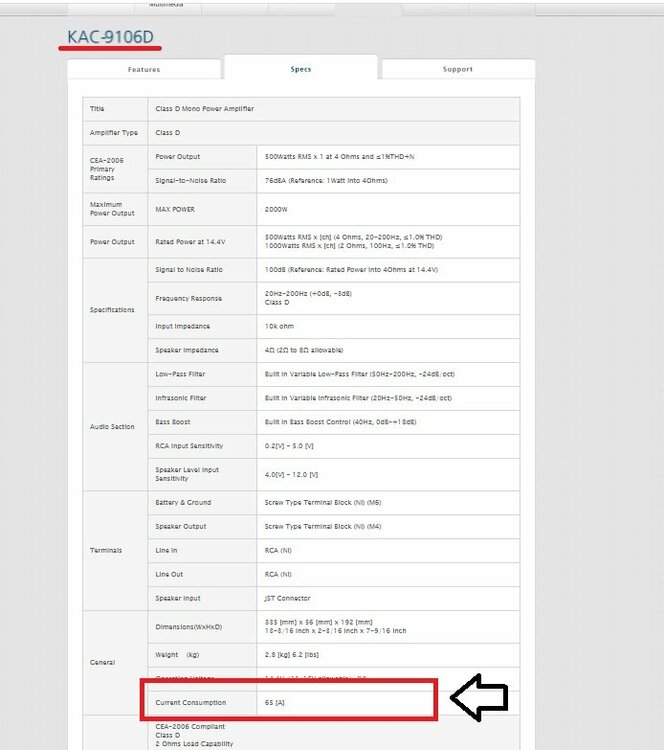Click the Signal-to-Noise Ratio label under CEA-2006
The width and height of the screenshot is (664, 750).
tap(190, 180)
